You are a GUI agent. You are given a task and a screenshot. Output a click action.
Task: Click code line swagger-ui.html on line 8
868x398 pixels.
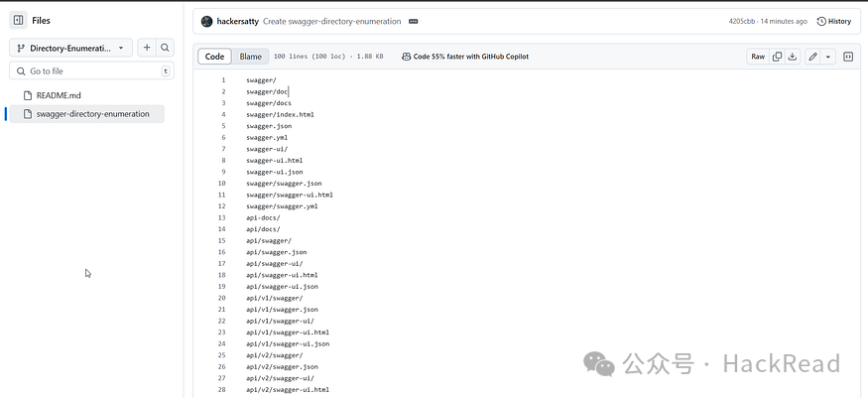click(275, 161)
